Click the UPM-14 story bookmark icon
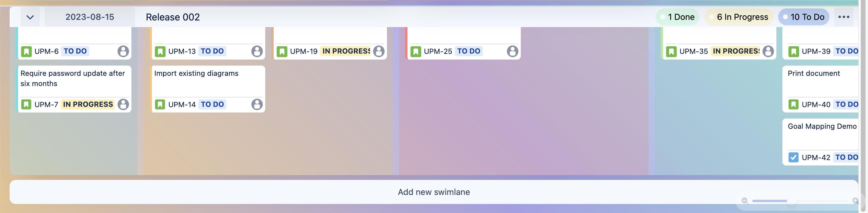The width and height of the screenshot is (868, 213). [160, 104]
